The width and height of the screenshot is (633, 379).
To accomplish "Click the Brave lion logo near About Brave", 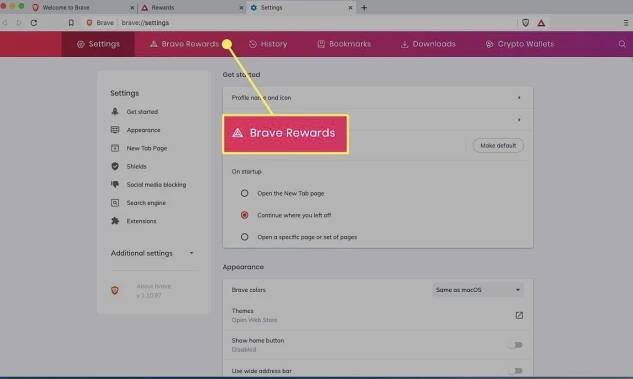I will coord(115,290).
